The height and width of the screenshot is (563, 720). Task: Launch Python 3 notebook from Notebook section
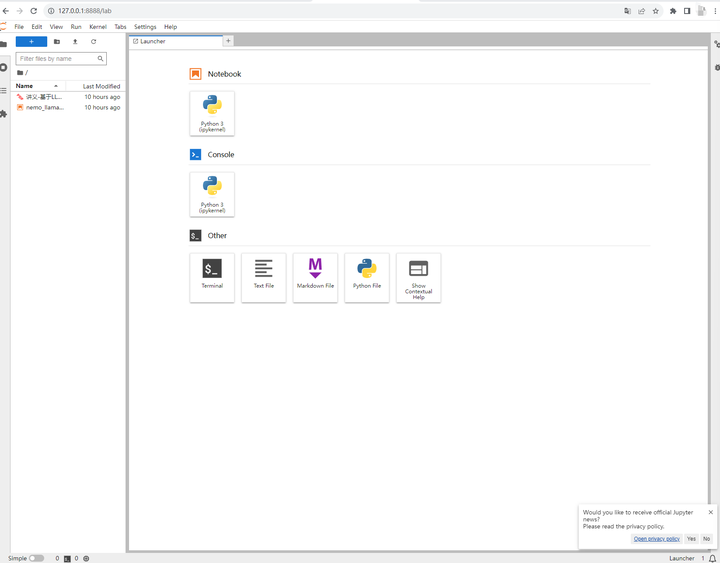[x=212, y=113]
